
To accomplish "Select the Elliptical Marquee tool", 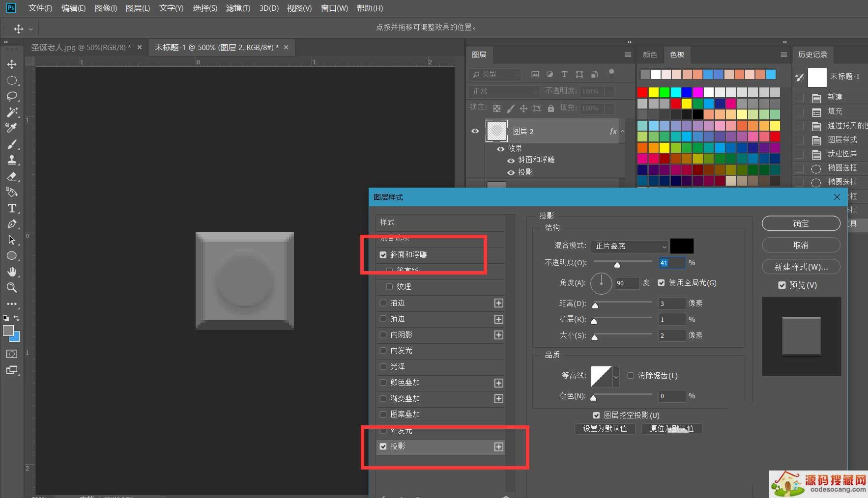I will (x=12, y=81).
